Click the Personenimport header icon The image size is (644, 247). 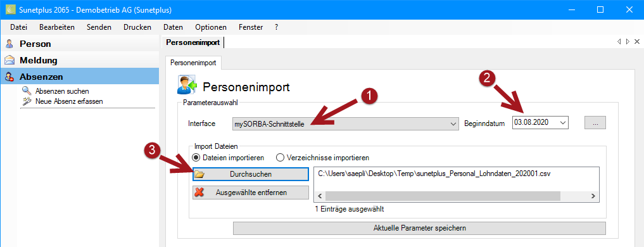[187, 85]
